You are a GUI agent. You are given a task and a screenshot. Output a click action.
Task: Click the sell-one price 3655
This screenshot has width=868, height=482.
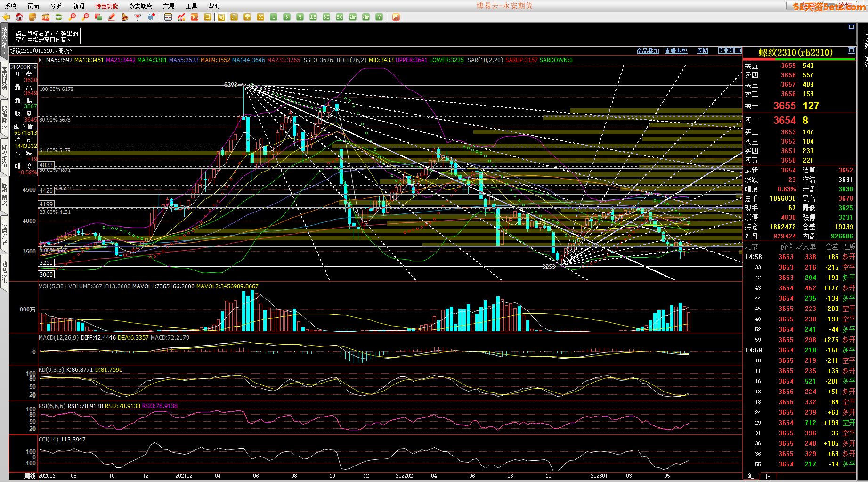click(x=785, y=106)
